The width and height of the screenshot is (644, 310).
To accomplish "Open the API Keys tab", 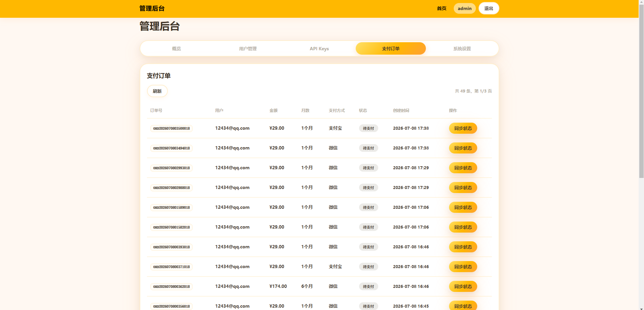I will click(319, 49).
